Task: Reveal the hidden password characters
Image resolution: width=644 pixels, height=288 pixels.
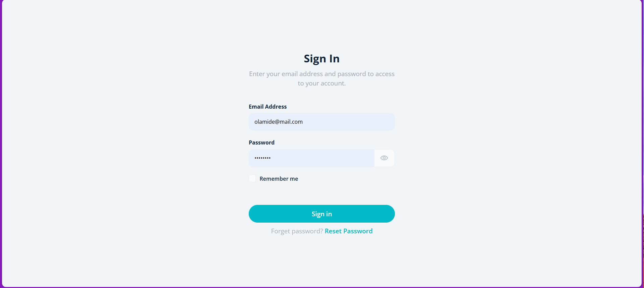Action: tap(384, 158)
